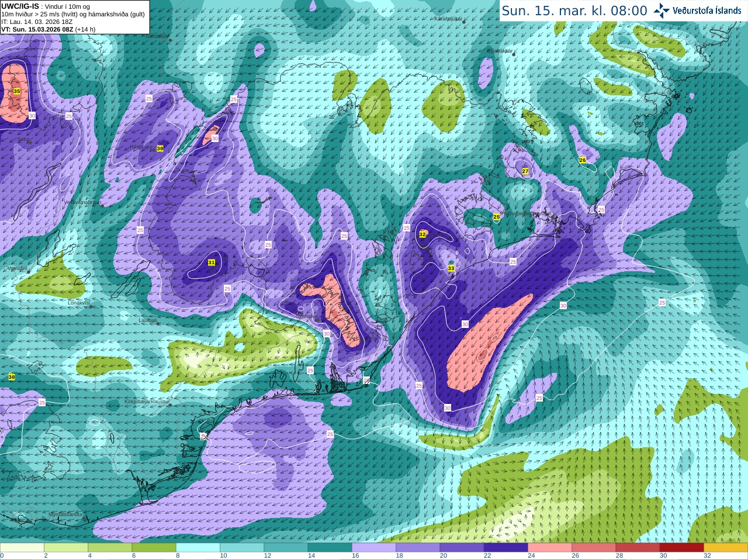
Task: Click the olive green 6–8 legend swatch
Action: pyautogui.click(x=154, y=548)
